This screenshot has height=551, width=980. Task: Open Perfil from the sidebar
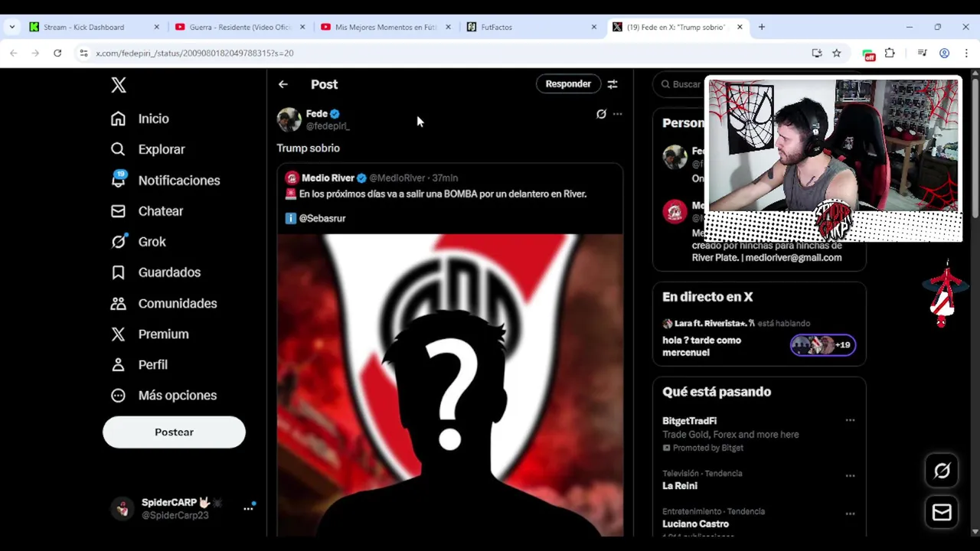(139, 364)
